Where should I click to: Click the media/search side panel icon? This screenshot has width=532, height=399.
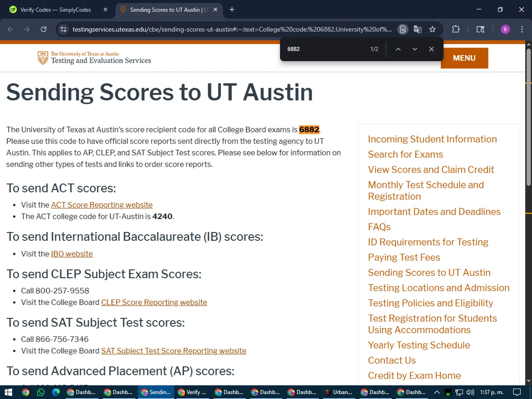click(480, 29)
